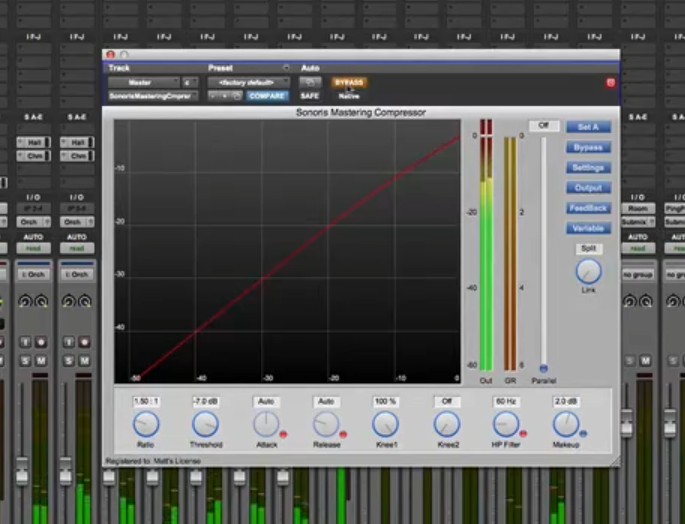Open the insert position 'c' dropdown
The height and width of the screenshot is (524, 685).
(190, 82)
